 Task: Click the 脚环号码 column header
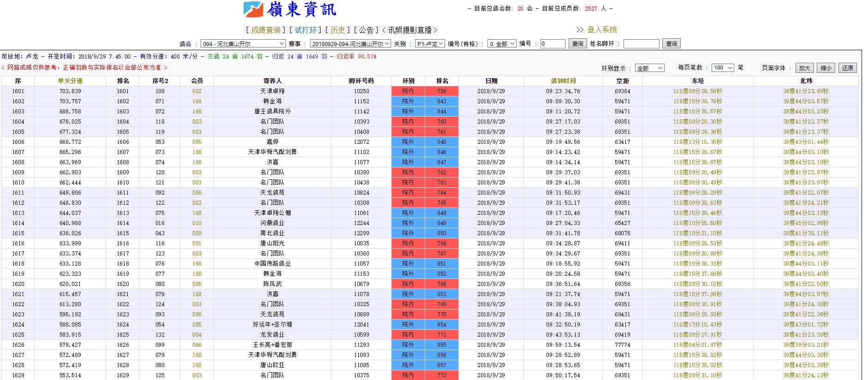[x=361, y=81]
